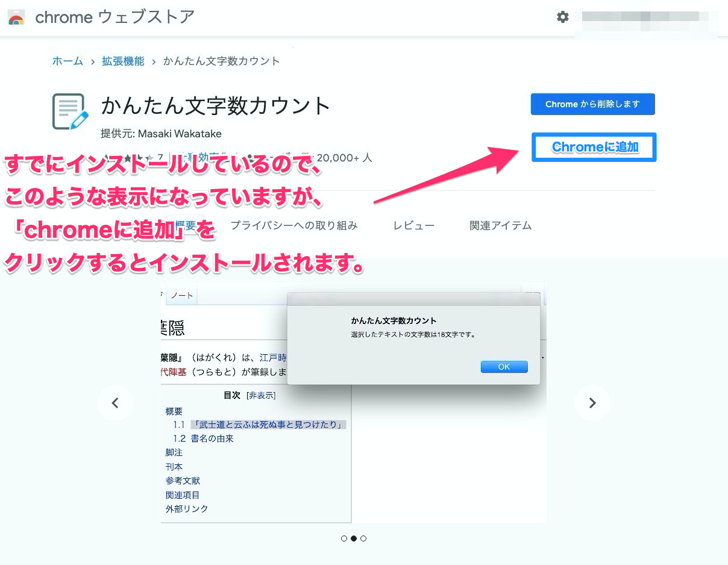The width and height of the screenshot is (728, 565).
Task: Expand the 概要 entry in the table of contents
Action: 174,411
